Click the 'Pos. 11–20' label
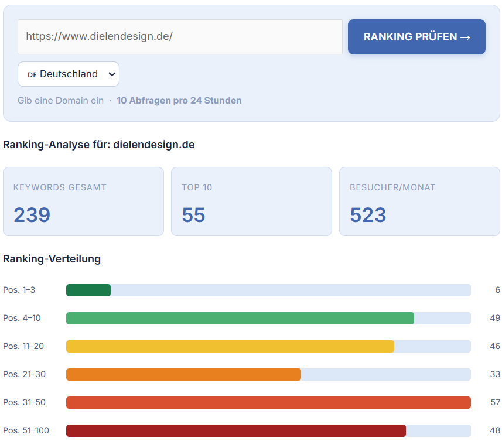502x448 pixels. [x=23, y=346]
